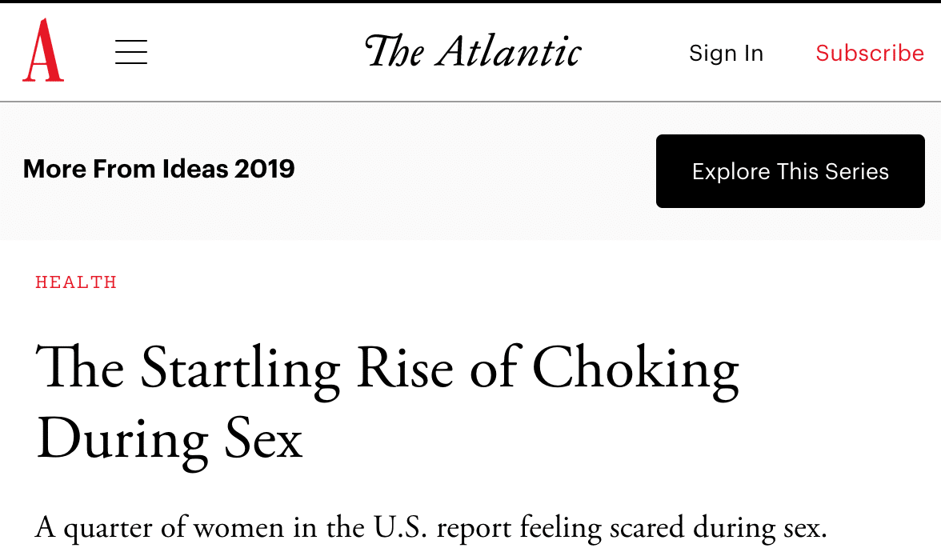
Task: Click "During Sex" on headline's second line
Action: pos(170,440)
